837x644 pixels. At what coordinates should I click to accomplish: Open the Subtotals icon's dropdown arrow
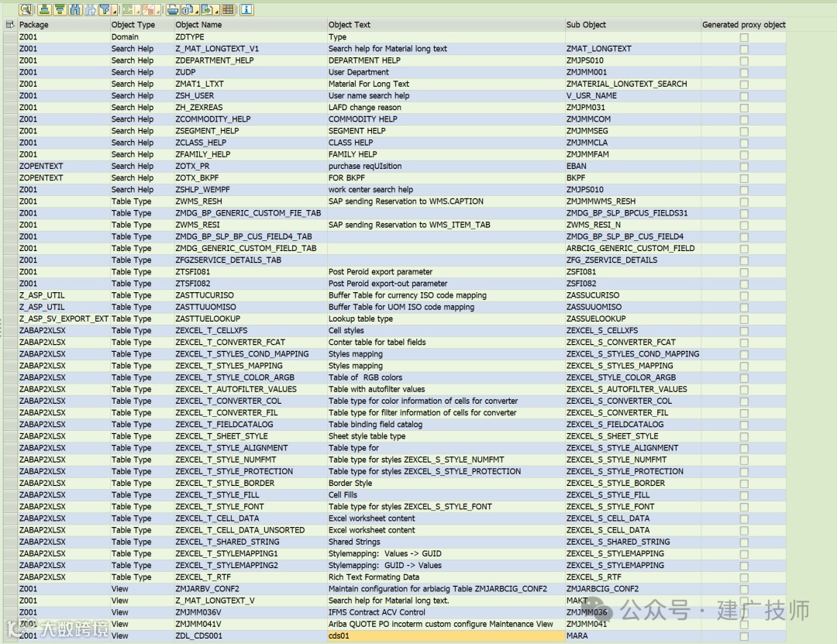point(157,11)
